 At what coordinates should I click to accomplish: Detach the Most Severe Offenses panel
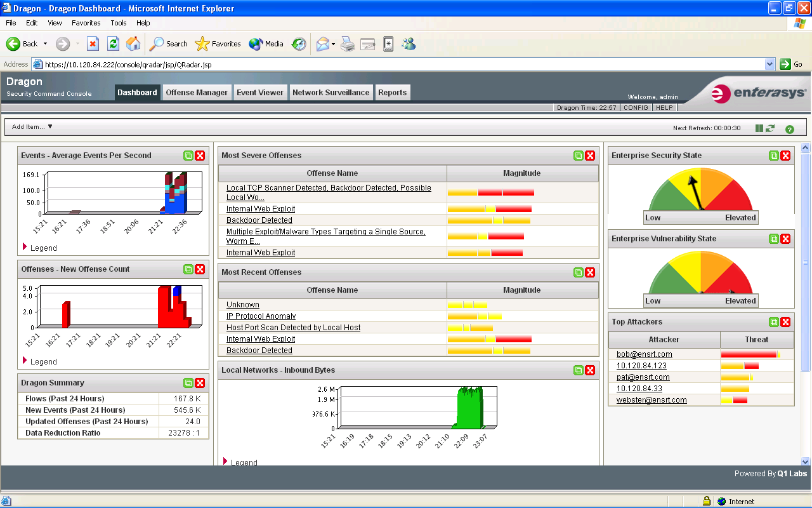tap(579, 156)
